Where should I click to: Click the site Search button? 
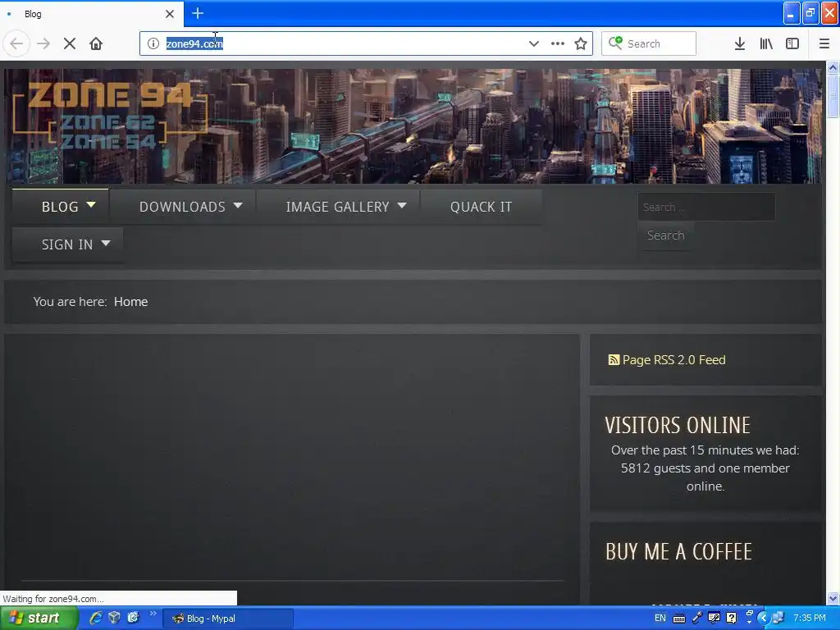tap(665, 235)
